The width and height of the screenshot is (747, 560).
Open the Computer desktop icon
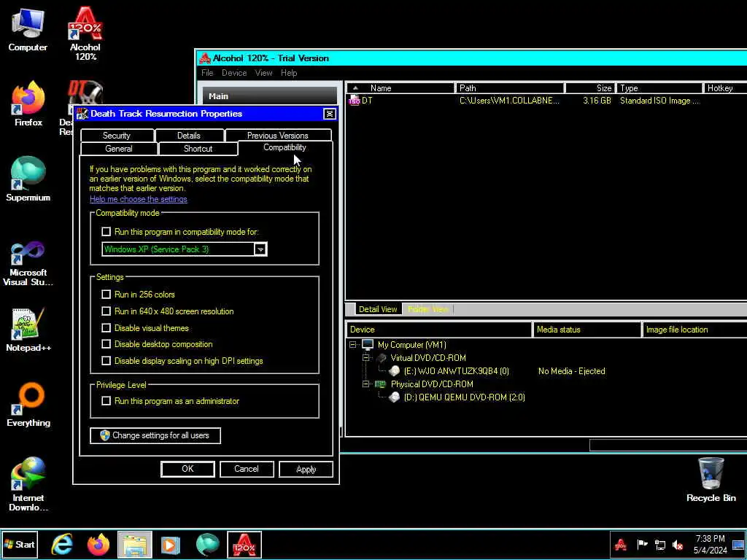click(28, 28)
